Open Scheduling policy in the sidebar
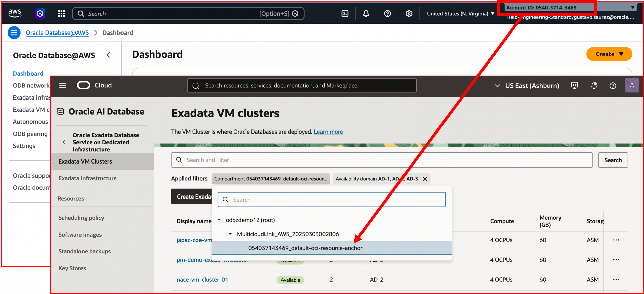 81,218
